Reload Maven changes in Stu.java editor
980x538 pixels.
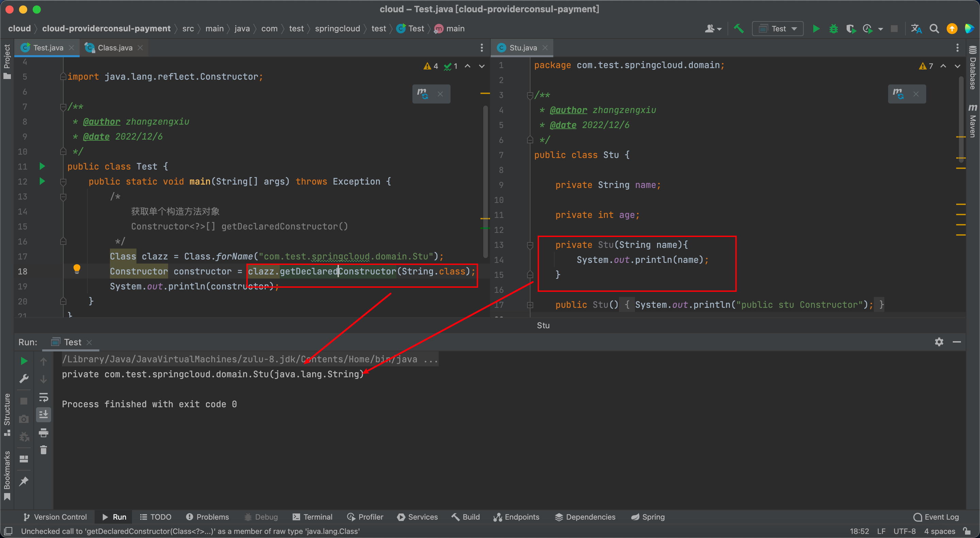click(x=898, y=94)
